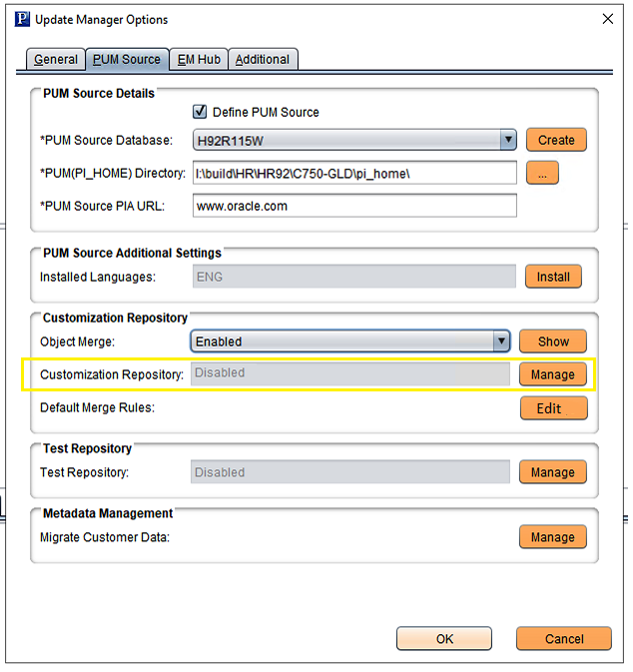Screen dimensions: 633x672
Task: Cancel the Update Manager Options dialog
Action: [x=564, y=639]
